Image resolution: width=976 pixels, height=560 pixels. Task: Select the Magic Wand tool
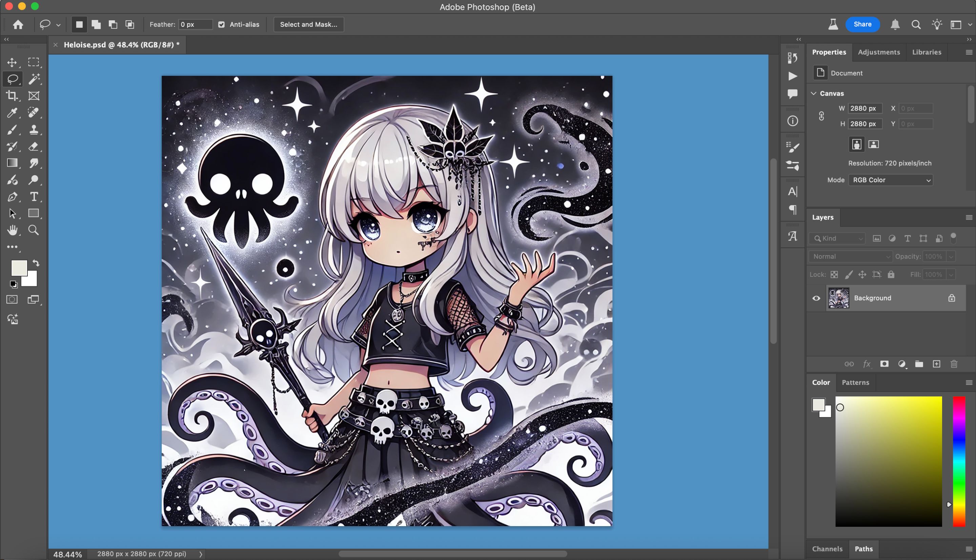[34, 79]
